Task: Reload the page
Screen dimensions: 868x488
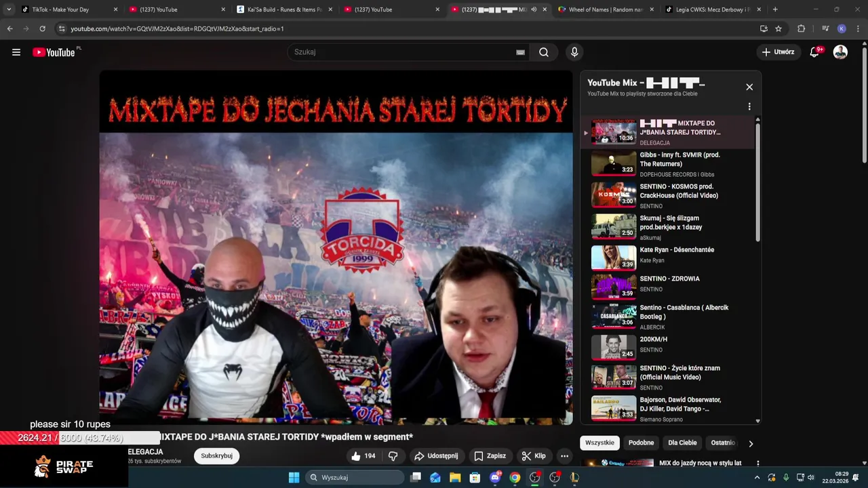Action: pos(42,28)
